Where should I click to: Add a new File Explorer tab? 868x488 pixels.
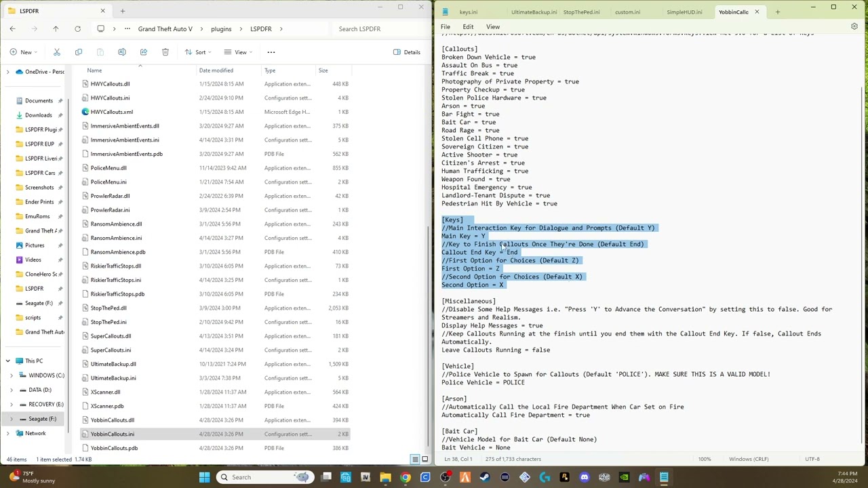pos(123,11)
